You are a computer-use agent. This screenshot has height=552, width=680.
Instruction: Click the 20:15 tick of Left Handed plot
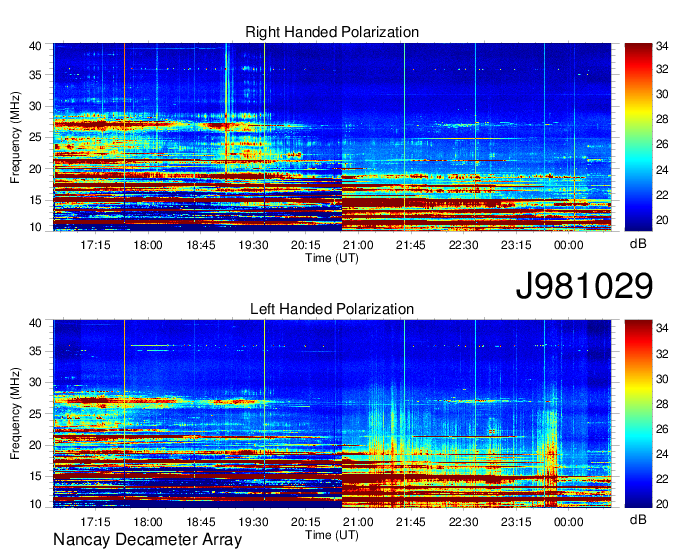(306, 522)
